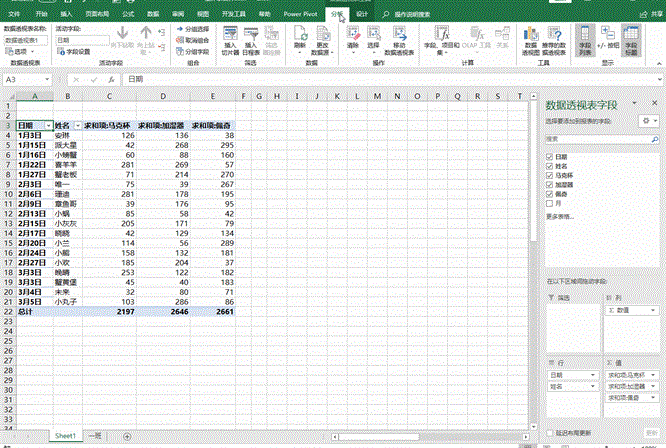Click the 更多表格 link
This screenshot has height=448, width=666.
point(560,216)
